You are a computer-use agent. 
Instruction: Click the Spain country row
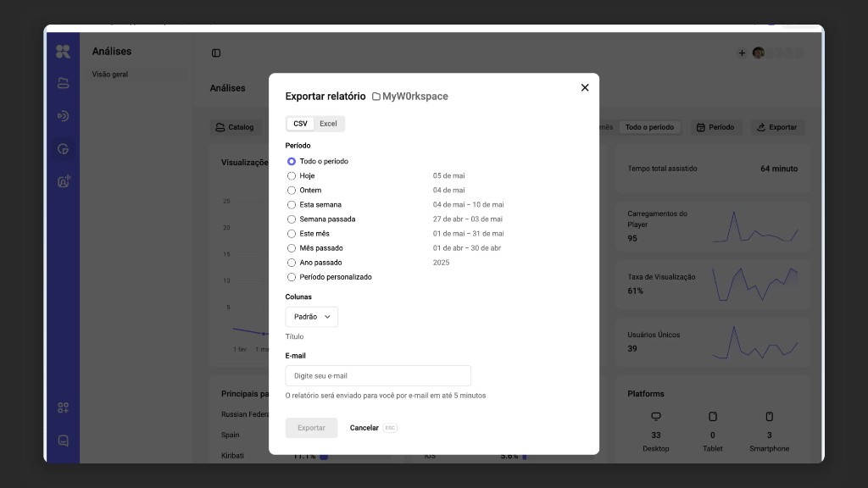pos(231,435)
